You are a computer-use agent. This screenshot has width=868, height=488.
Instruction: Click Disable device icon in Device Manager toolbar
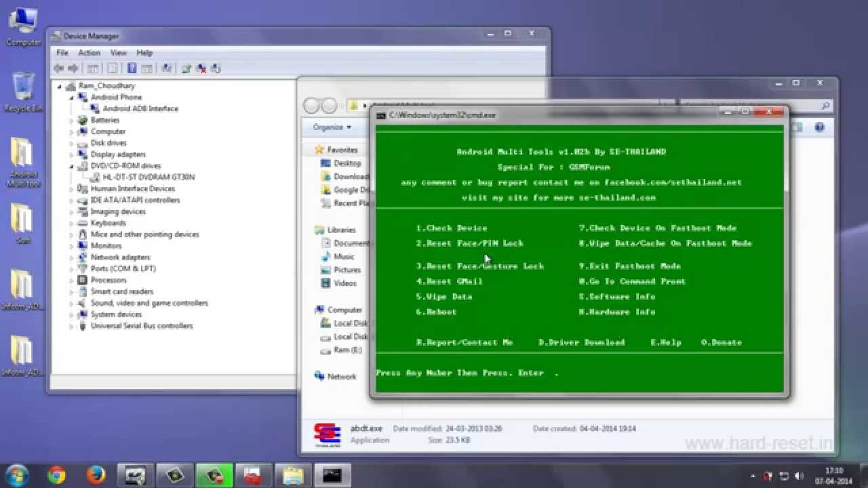[x=216, y=68]
